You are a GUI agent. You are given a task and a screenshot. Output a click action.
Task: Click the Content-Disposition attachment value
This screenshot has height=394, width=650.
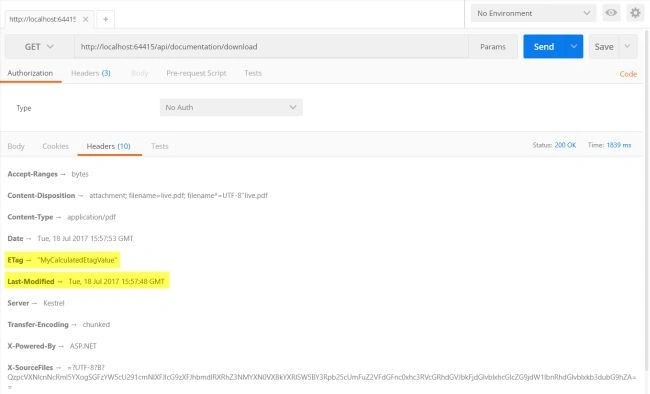(178, 196)
